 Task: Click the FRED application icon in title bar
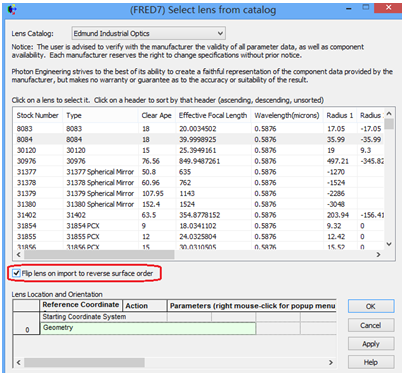point(12,10)
